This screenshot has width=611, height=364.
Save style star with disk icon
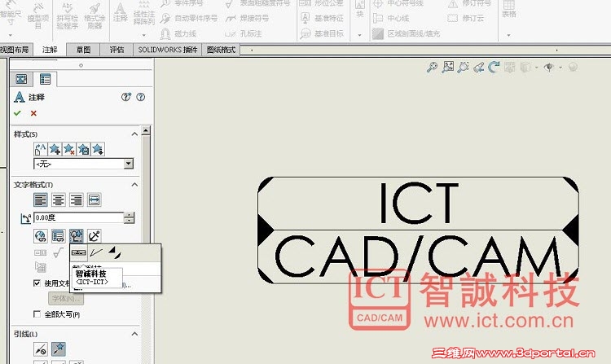[83, 149]
